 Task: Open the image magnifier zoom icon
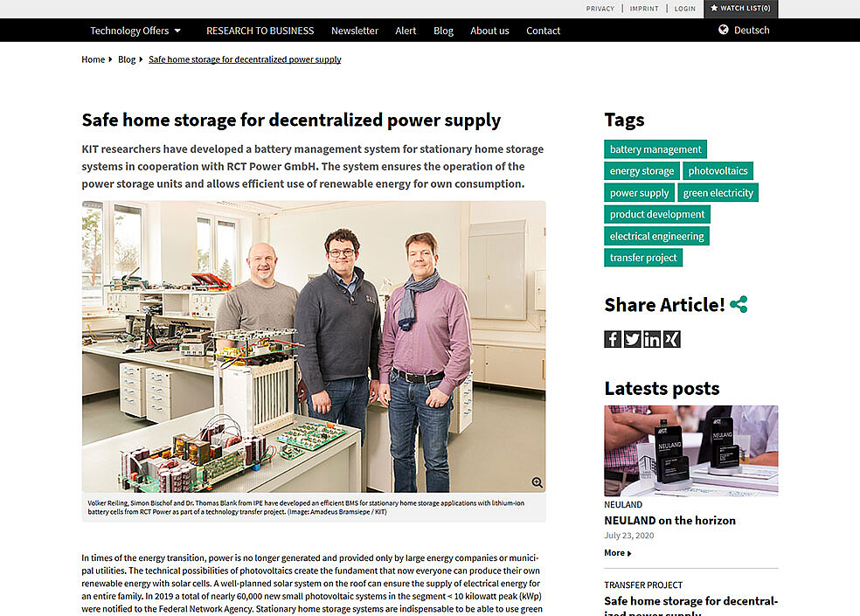(x=536, y=481)
